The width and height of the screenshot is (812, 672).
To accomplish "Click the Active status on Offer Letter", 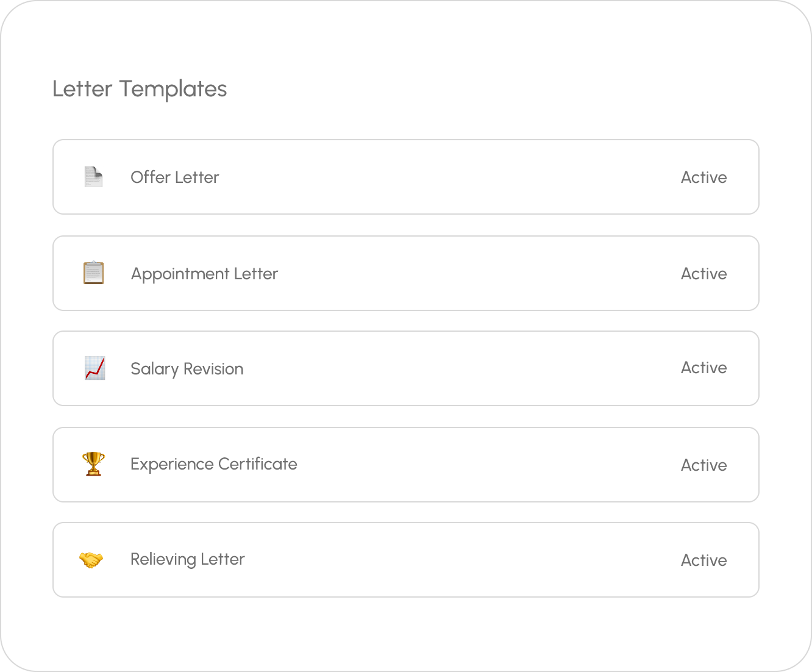I will point(703,177).
